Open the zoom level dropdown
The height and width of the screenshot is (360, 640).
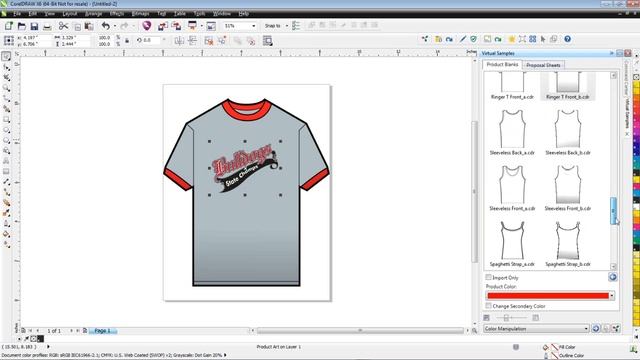click(253, 26)
